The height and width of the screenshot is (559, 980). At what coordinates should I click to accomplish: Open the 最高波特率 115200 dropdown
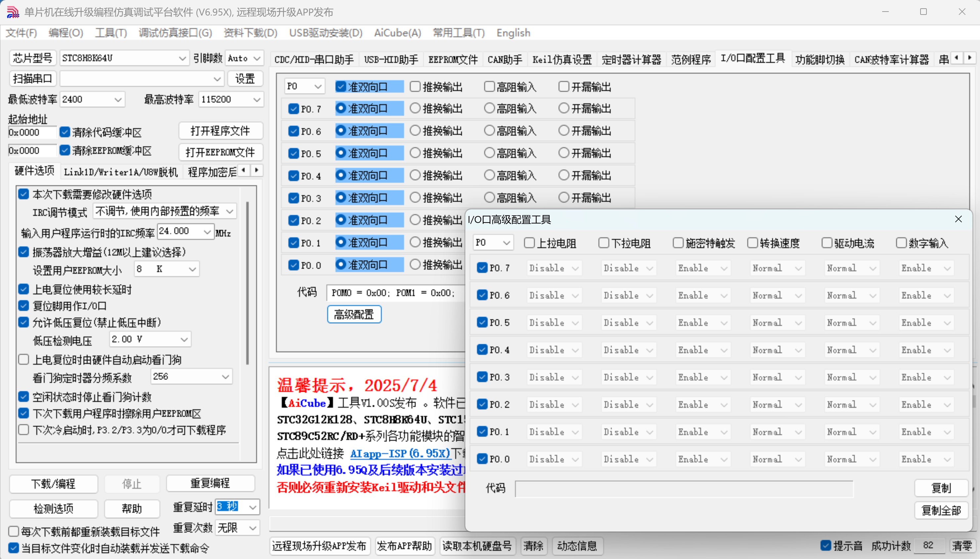[x=256, y=100]
